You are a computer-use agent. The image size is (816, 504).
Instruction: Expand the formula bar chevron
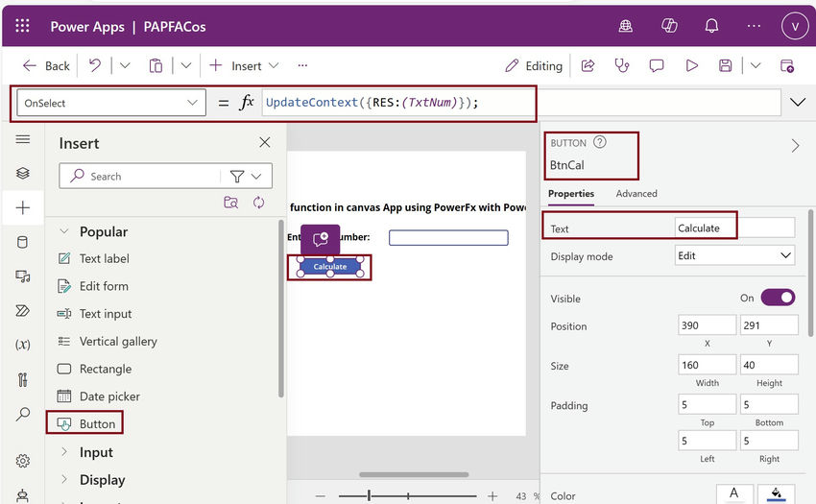coord(798,102)
